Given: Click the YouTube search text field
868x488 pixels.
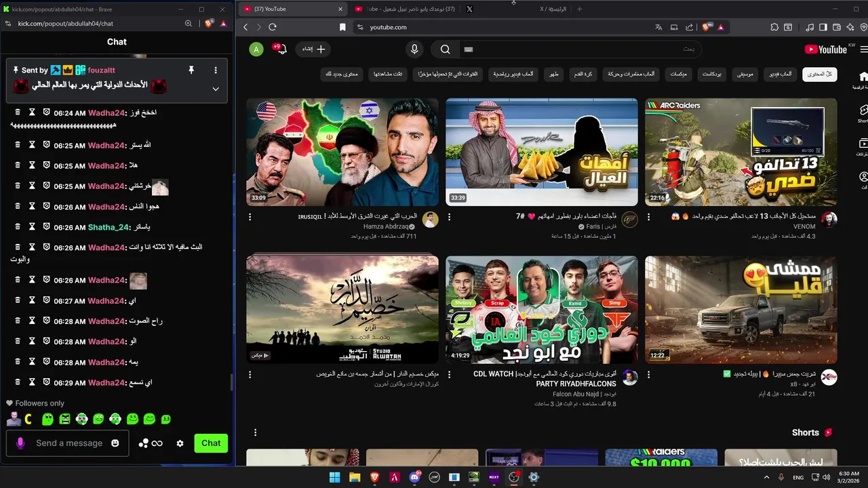Looking at the screenshot, I should coord(580,49).
